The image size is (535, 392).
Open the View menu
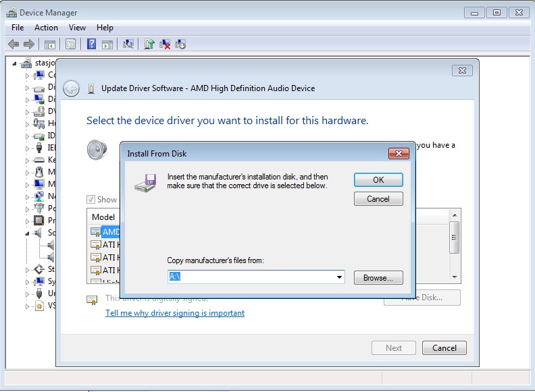point(77,28)
